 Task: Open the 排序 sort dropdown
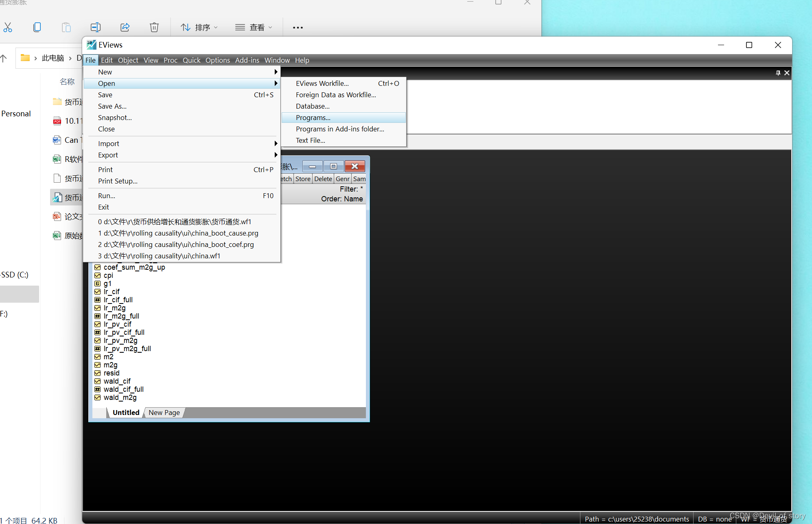tap(199, 27)
